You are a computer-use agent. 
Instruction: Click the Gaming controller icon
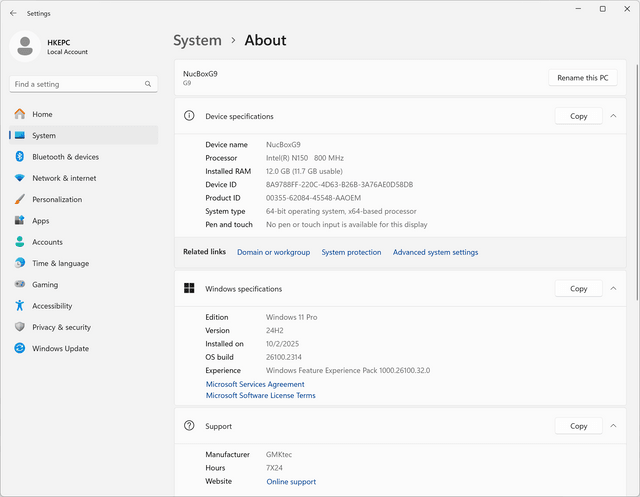point(20,284)
